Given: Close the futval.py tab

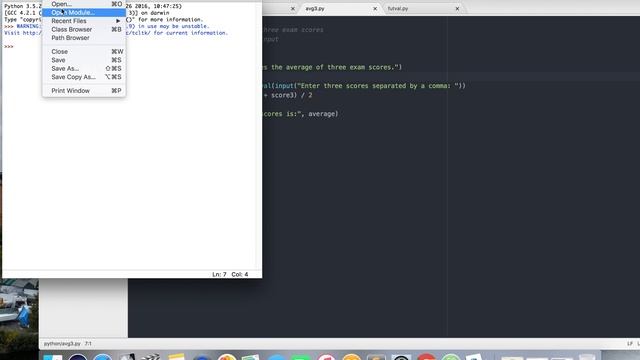Looking at the screenshot, I should [457, 8].
